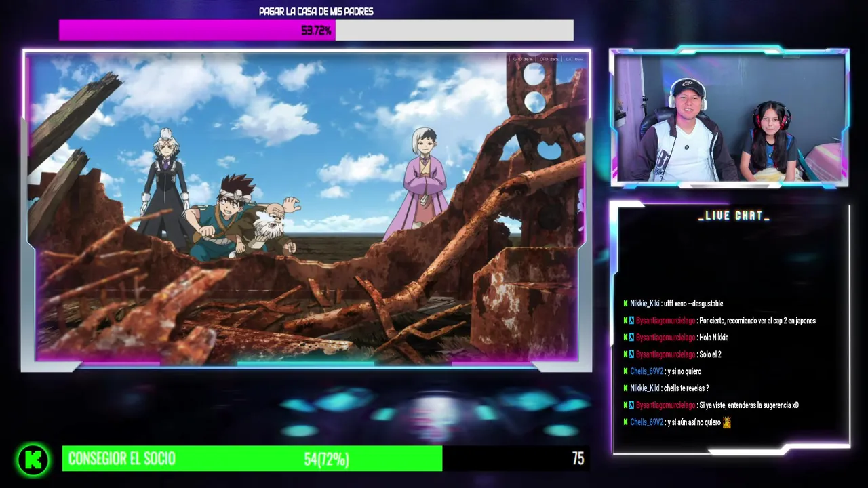Click Bysantiagomurcielago name on 'Hola Nikkie' row

tap(666, 338)
